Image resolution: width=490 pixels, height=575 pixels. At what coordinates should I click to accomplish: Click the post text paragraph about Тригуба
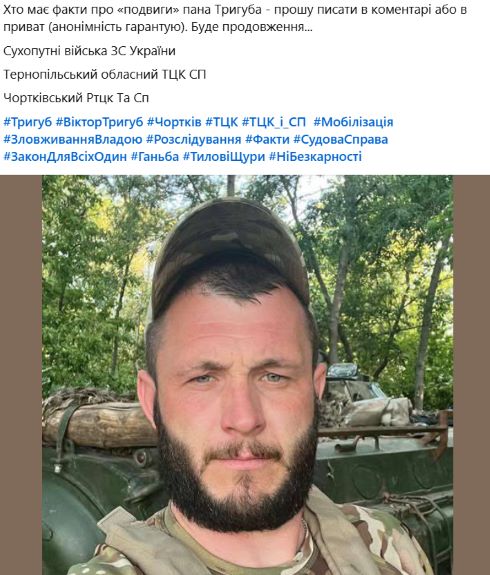(235, 18)
